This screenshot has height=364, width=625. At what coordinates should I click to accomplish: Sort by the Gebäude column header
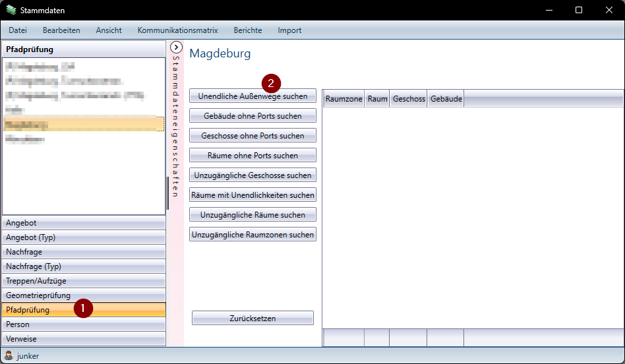pos(446,99)
